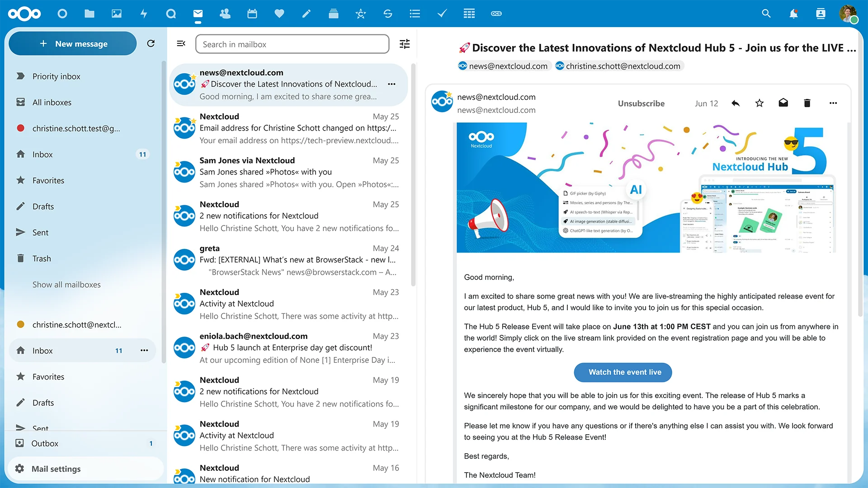The image size is (868, 488).
Task: Open the Tasks checkmark icon
Action: point(442,14)
